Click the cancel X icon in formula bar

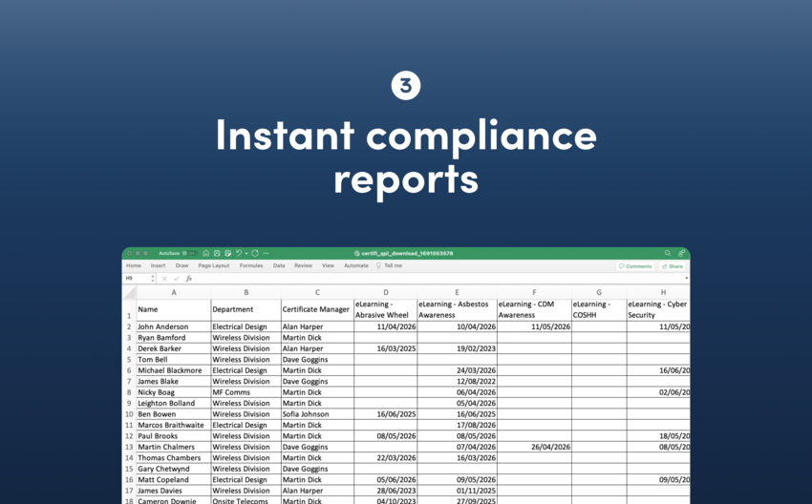[164, 279]
